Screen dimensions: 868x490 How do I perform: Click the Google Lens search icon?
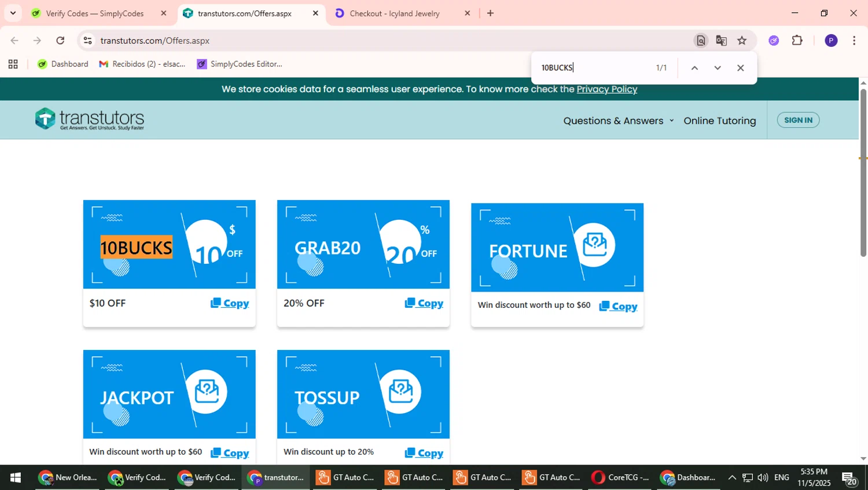coord(701,40)
